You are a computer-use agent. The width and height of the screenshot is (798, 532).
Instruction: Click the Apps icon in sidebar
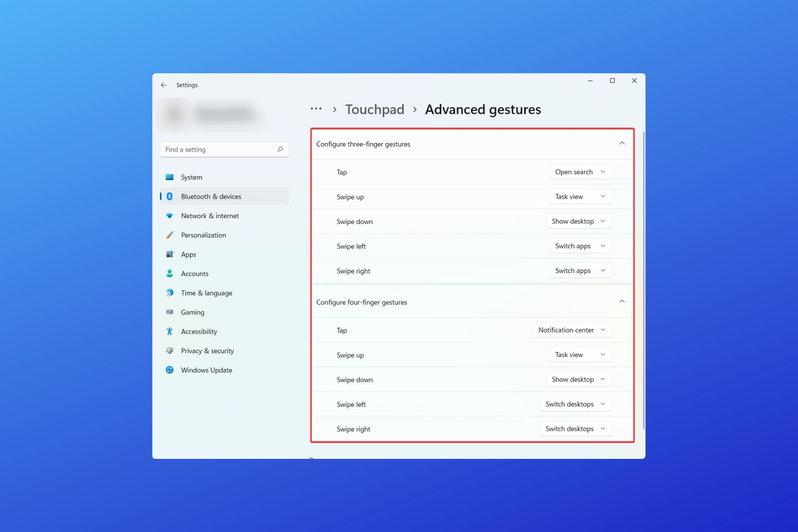point(170,254)
